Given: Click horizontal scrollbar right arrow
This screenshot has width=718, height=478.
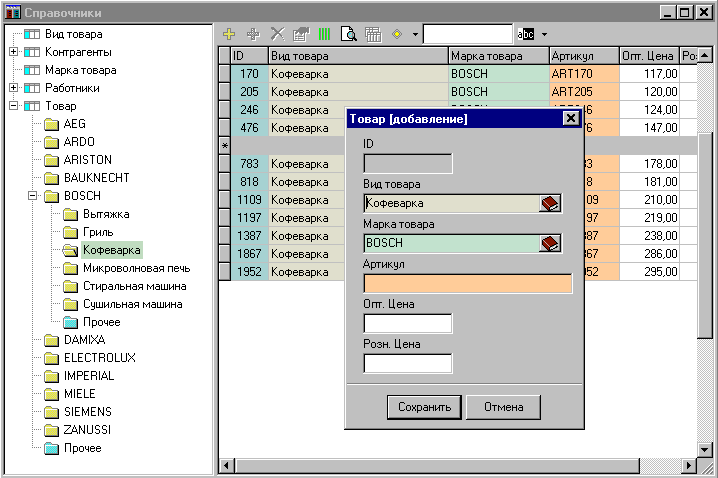Looking at the screenshot, I should (x=689, y=466).
